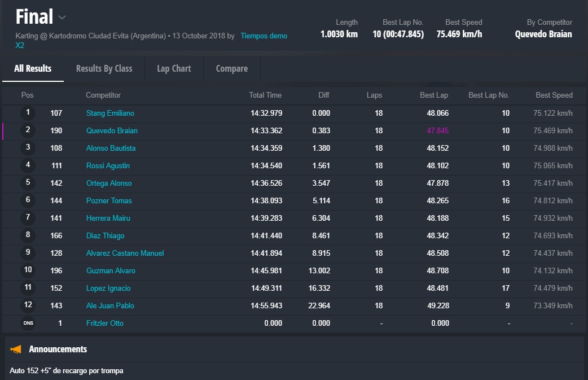
Task: Expand the Final session dropdown arrow
Action: [x=63, y=17]
